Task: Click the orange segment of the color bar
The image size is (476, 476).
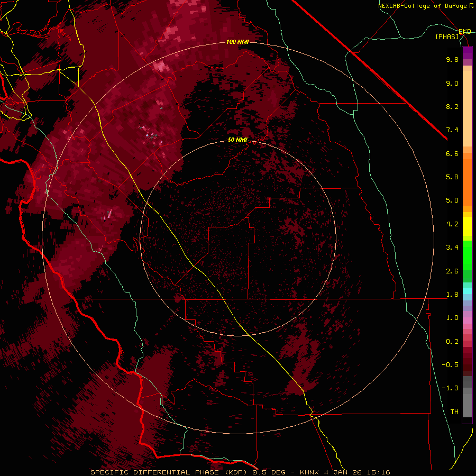Action: point(467,182)
